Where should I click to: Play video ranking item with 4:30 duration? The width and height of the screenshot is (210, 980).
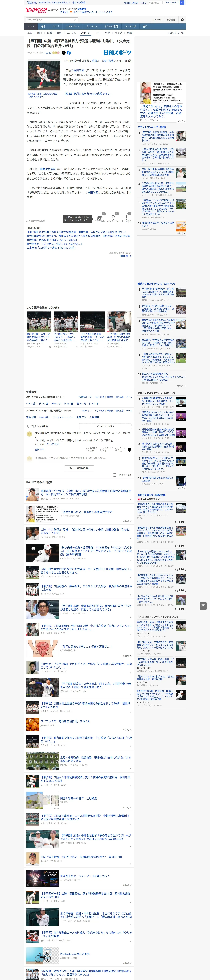click(181, 416)
